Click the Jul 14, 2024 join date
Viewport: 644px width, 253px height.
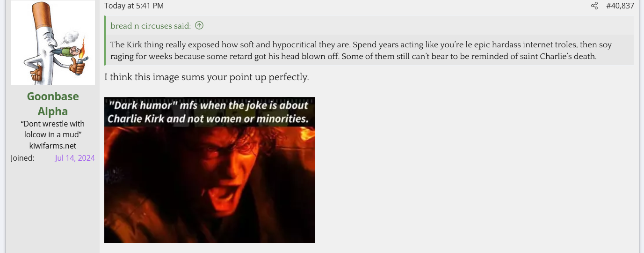pyautogui.click(x=75, y=158)
